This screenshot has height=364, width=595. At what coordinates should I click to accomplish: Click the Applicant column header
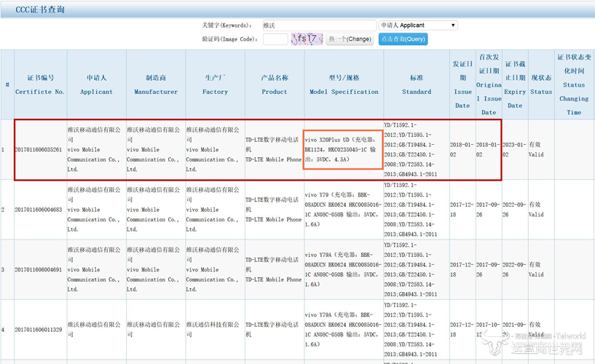[x=96, y=84]
